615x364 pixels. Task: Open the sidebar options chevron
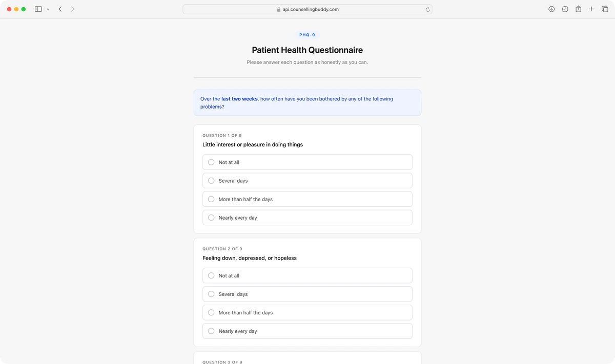coord(48,9)
